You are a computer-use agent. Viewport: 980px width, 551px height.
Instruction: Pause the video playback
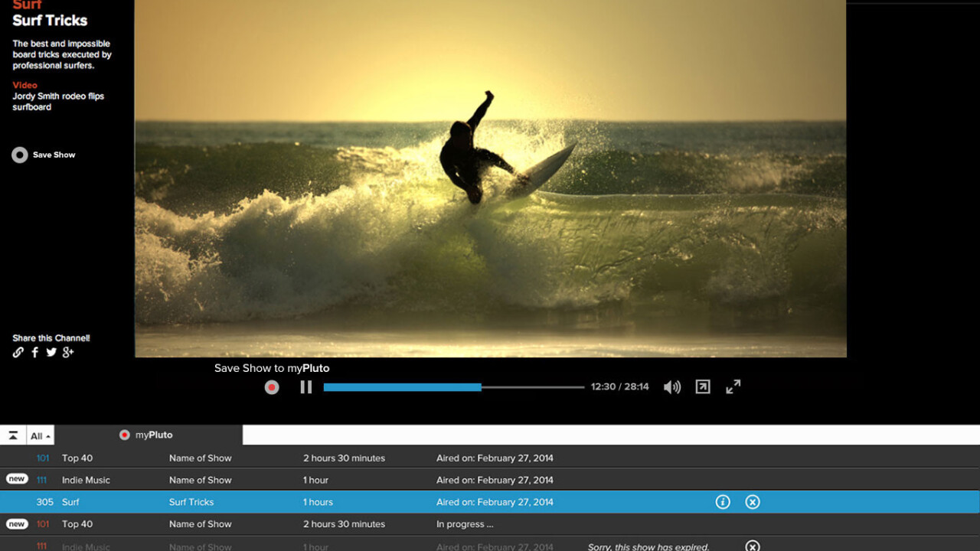[x=306, y=387]
